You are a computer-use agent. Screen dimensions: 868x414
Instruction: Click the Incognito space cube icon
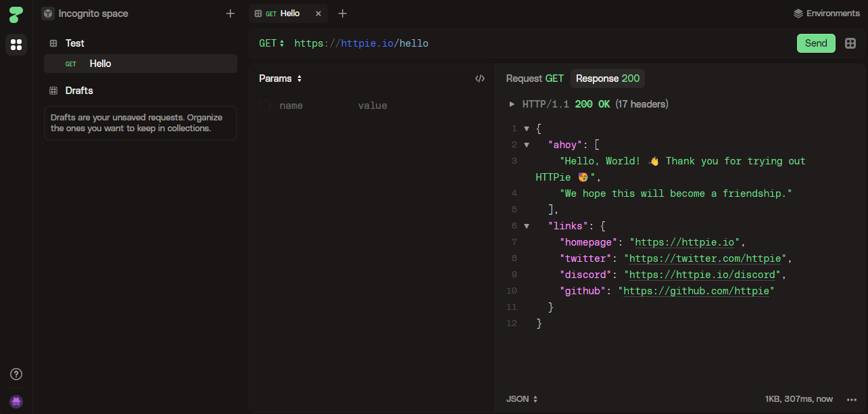[x=47, y=13]
